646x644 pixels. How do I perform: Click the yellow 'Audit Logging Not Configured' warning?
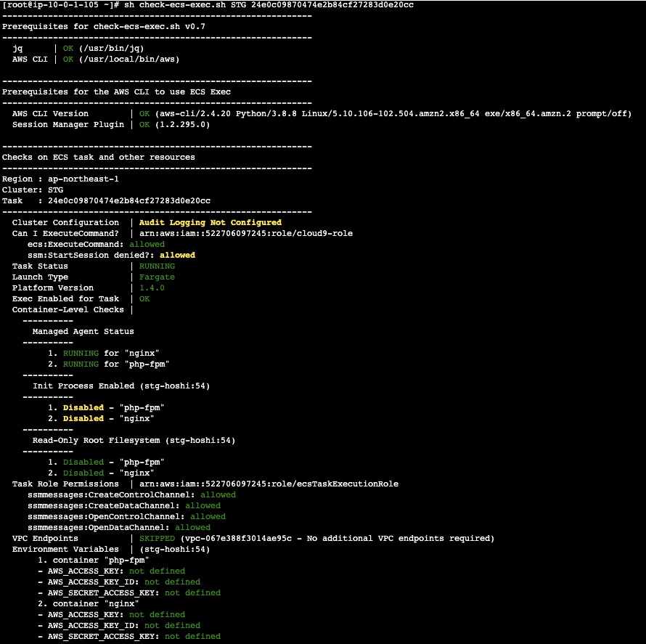[210, 222]
